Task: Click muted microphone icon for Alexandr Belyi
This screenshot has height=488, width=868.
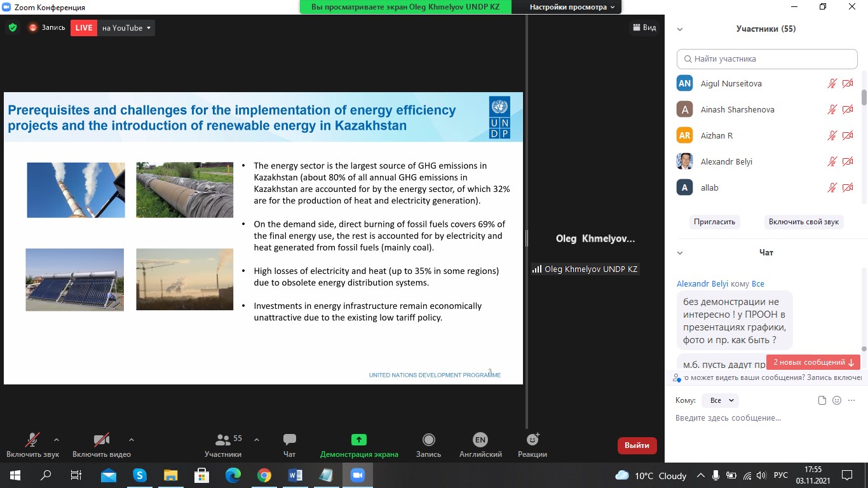Action: (832, 161)
